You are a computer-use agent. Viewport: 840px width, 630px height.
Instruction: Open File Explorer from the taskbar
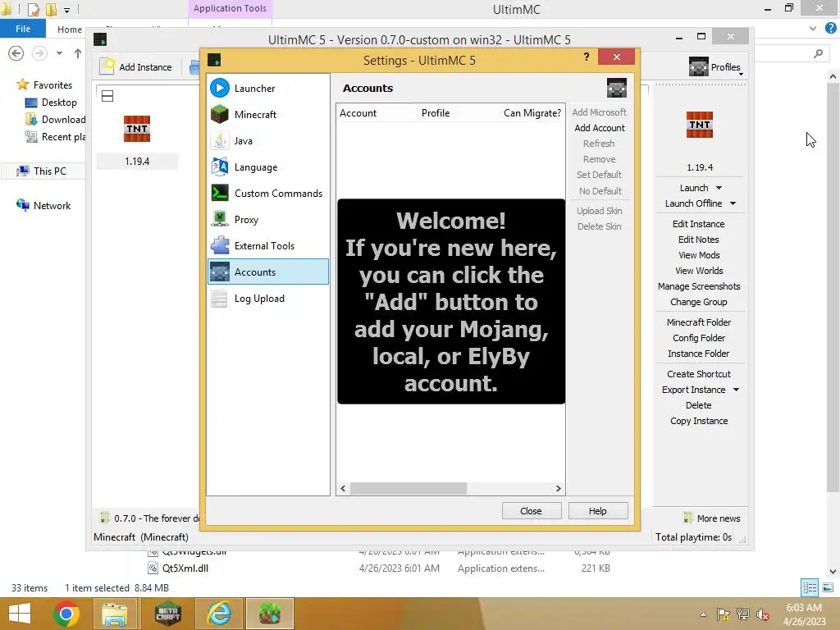pyautogui.click(x=115, y=614)
